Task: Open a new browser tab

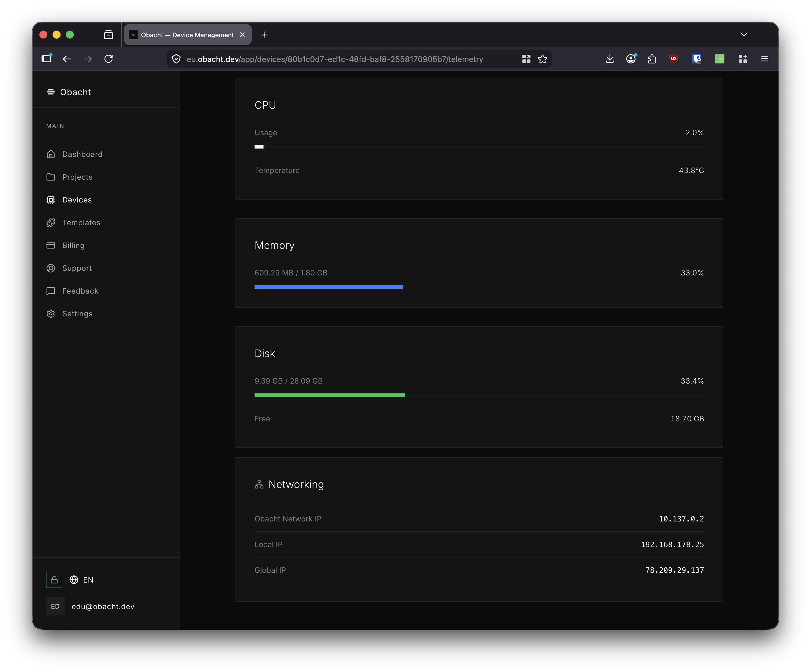Action: 264,35
